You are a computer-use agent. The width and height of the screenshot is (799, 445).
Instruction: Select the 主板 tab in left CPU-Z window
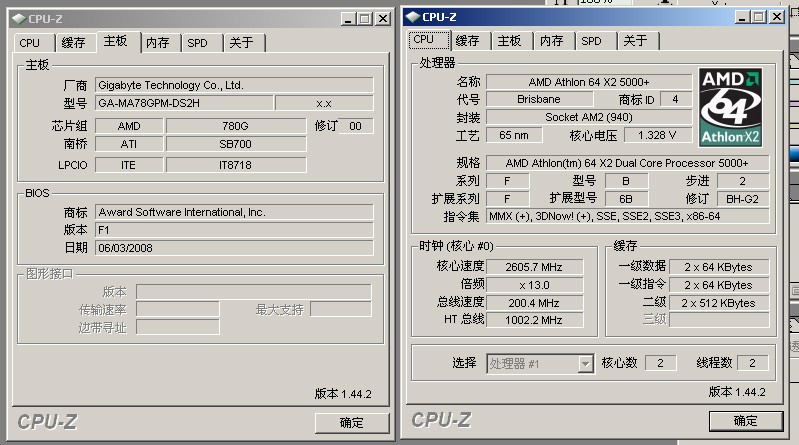(x=116, y=41)
